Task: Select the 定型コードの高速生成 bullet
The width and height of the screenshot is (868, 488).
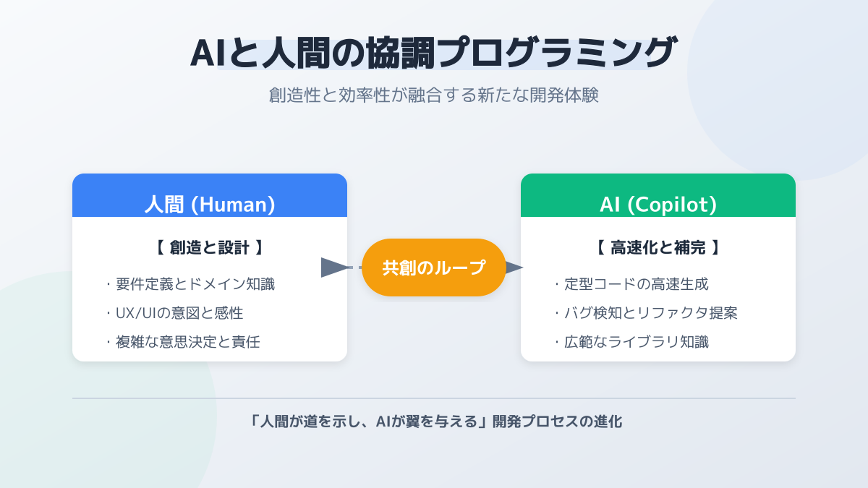Action: click(636, 284)
